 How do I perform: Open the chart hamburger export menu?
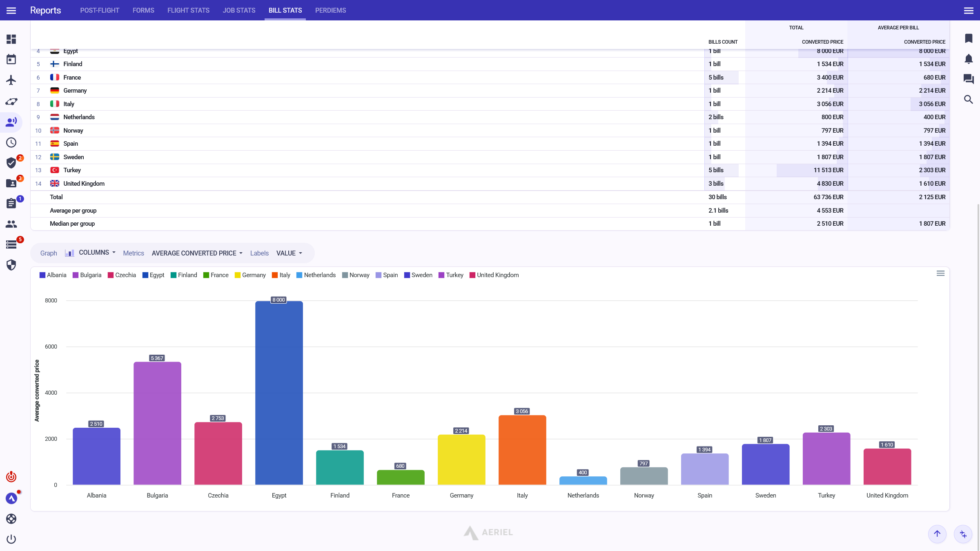tap(940, 273)
